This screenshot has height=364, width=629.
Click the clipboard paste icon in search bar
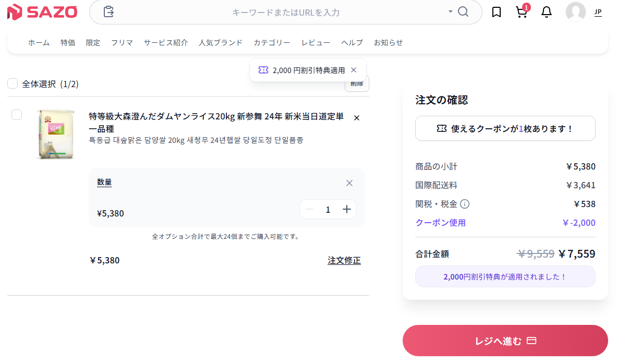click(x=108, y=11)
